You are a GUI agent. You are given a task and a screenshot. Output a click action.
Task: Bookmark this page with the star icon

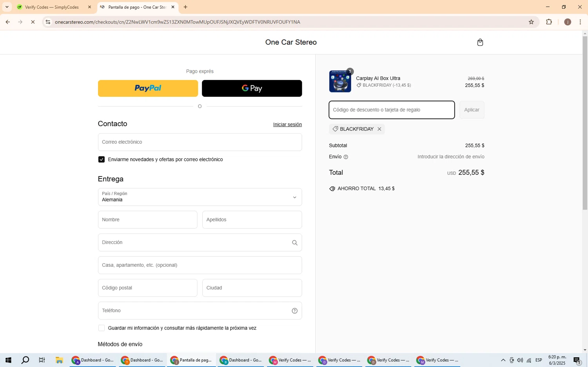click(x=531, y=22)
